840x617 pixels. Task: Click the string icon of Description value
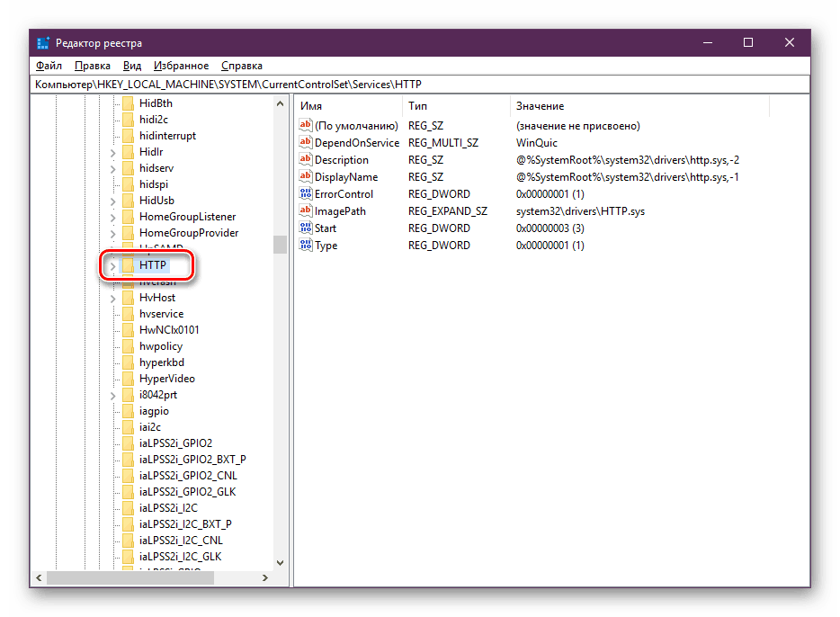coord(306,159)
